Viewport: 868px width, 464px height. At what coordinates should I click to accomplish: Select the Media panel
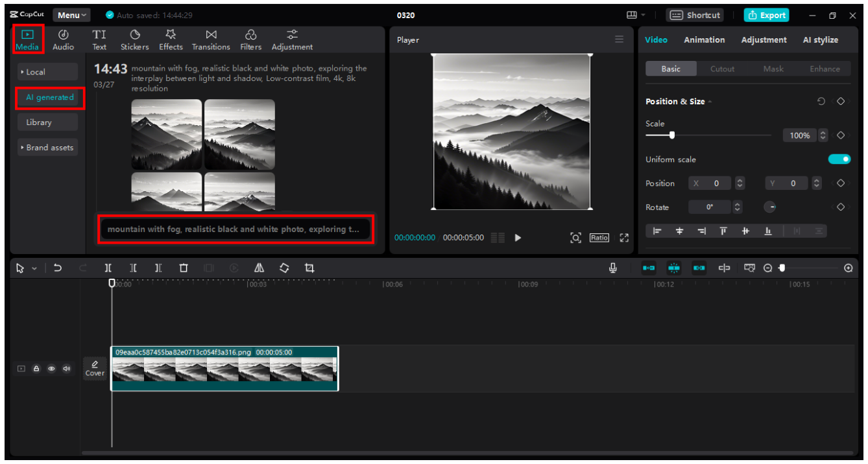[x=28, y=40]
